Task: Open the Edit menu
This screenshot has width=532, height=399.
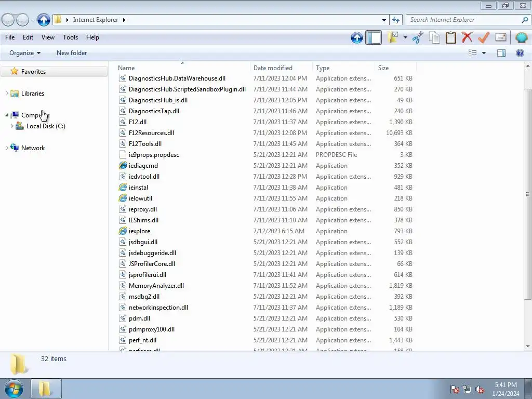Action: (x=28, y=37)
